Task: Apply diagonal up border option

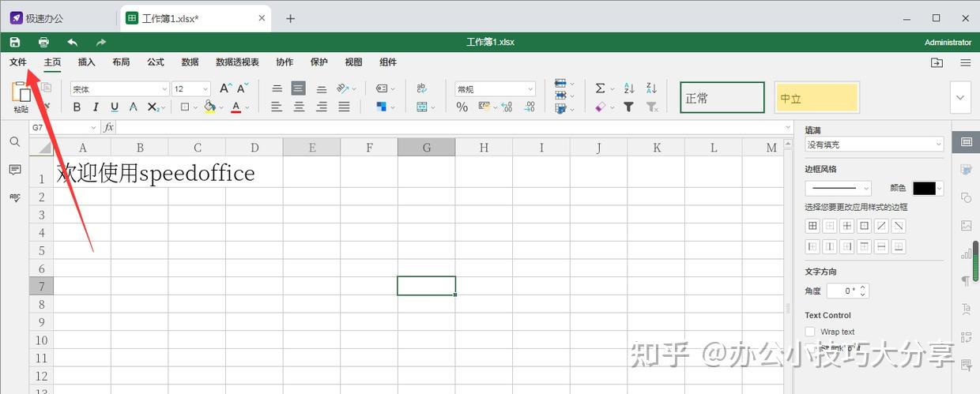Action: [881, 226]
